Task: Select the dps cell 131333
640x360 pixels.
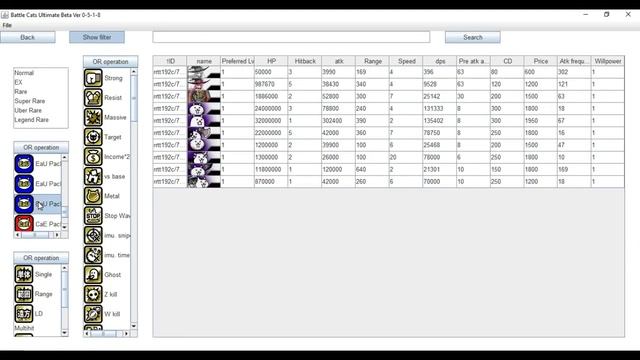Action: [x=440, y=109]
